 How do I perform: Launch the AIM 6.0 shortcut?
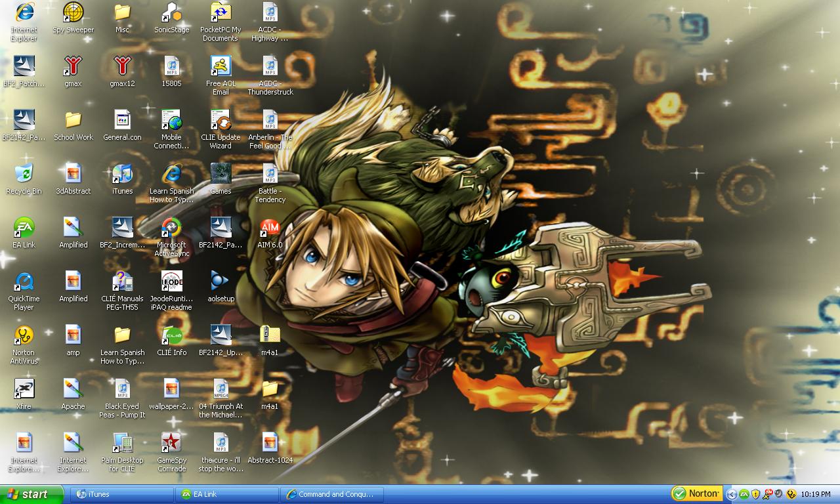[x=270, y=228]
